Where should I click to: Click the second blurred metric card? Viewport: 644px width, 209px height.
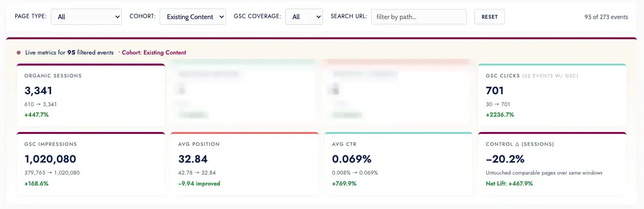pos(398,93)
